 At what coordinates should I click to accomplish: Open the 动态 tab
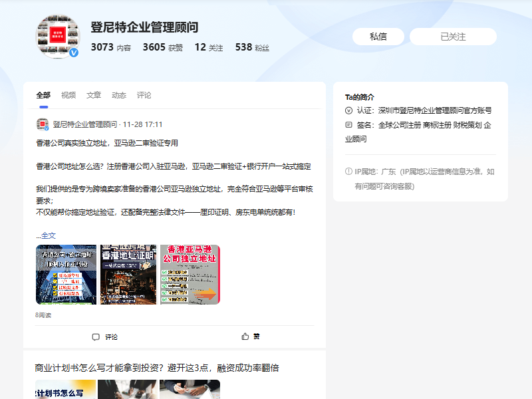point(119,95)
